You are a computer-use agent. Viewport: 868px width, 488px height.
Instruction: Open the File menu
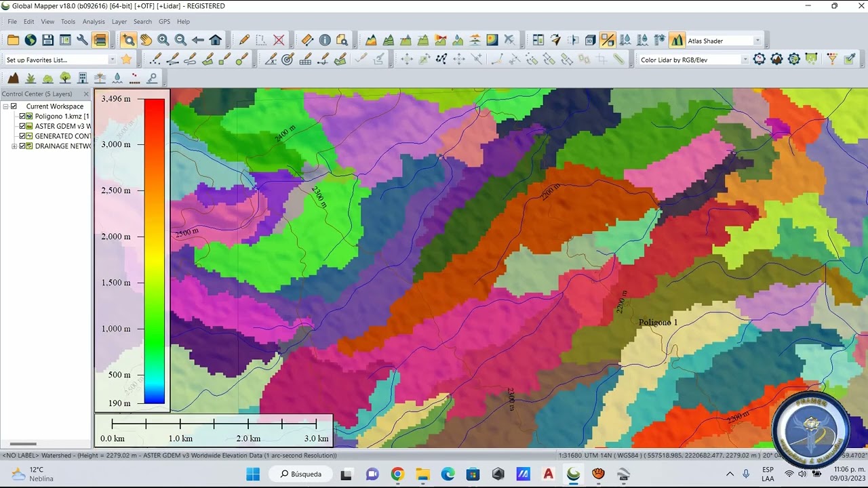[12, 22]
